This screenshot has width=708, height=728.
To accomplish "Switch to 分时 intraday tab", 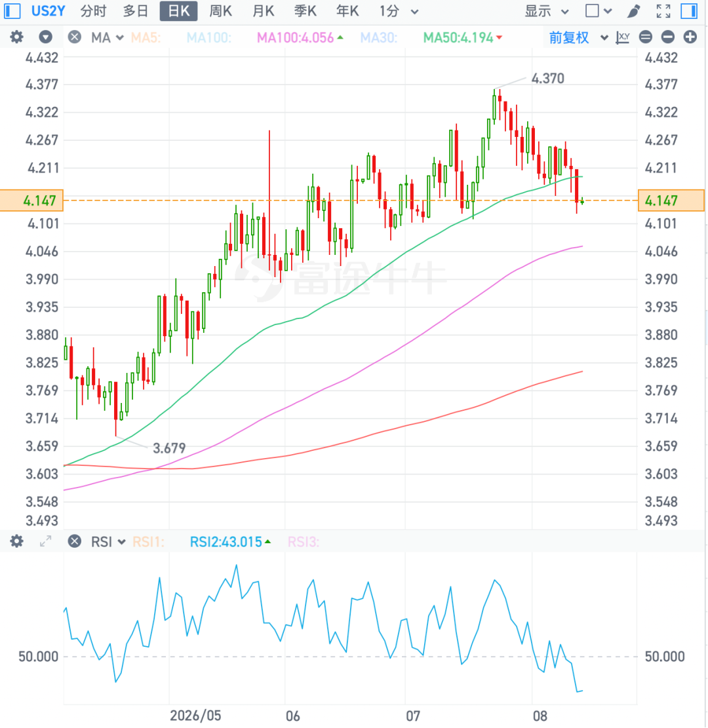I will coord(93,11).
